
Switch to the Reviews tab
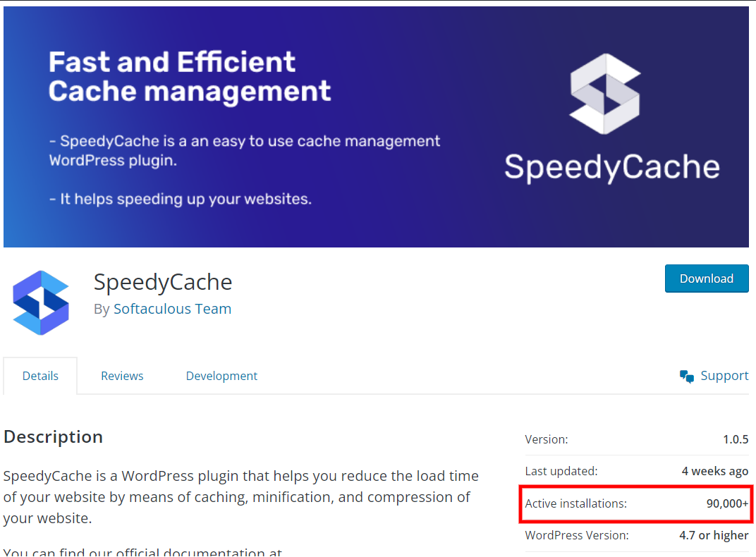click(x=122, y=376)
